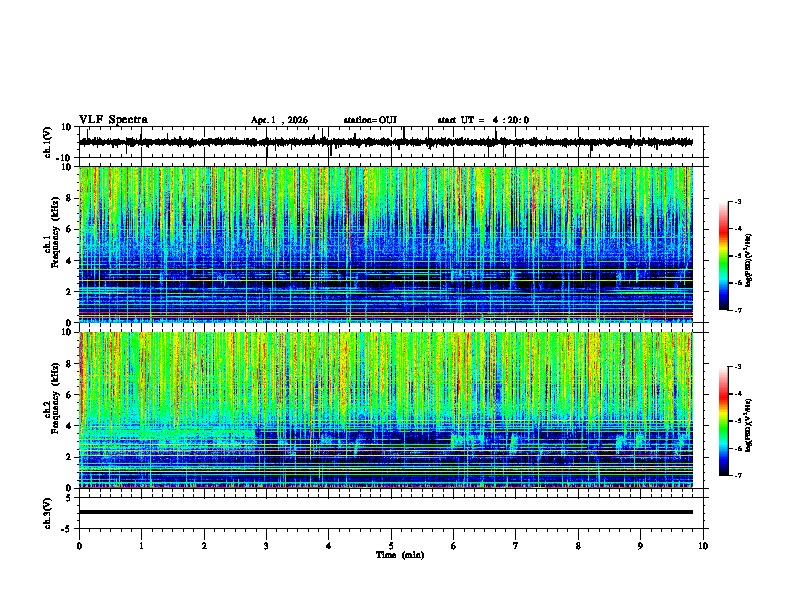
Task: Click time axis tick label "7"
Action: [516, 546]
